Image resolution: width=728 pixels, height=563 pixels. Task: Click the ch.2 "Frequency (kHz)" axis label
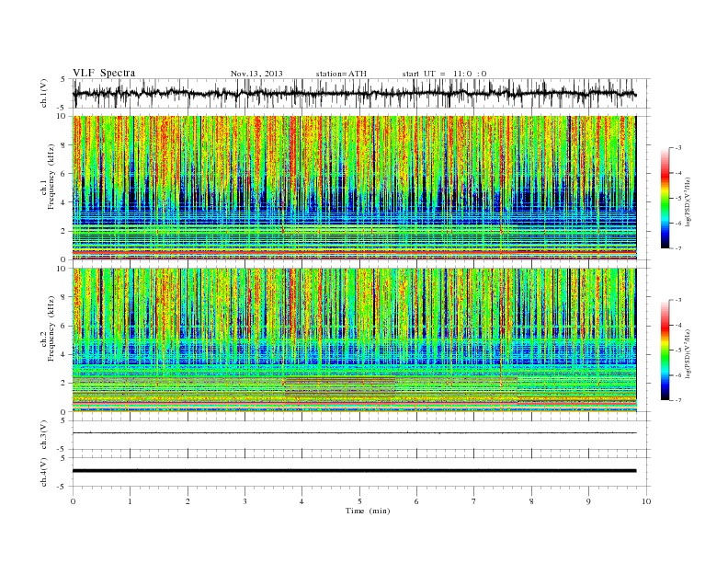click(x=52, y=328)
